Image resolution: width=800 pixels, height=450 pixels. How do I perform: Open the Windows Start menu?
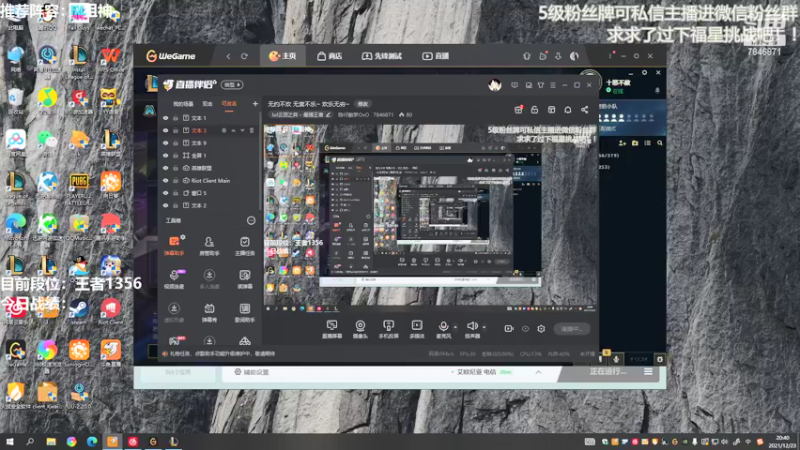pyautogui.click(x=10, y=442)
